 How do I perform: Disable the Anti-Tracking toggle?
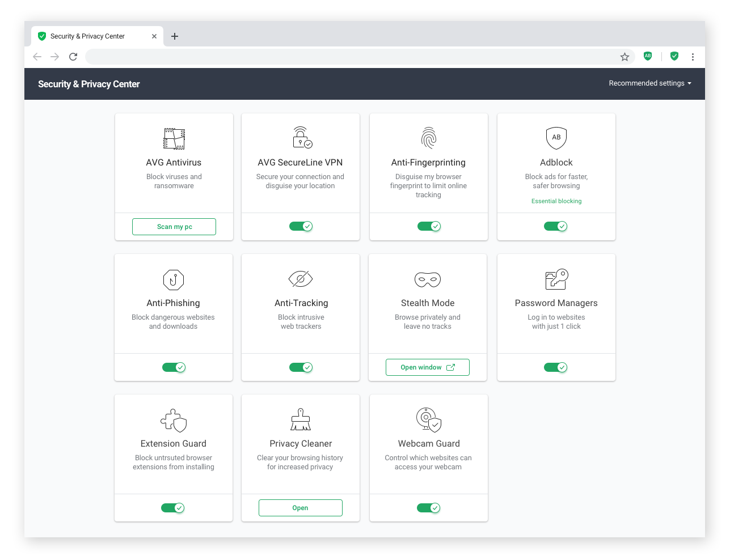[300, 367]
